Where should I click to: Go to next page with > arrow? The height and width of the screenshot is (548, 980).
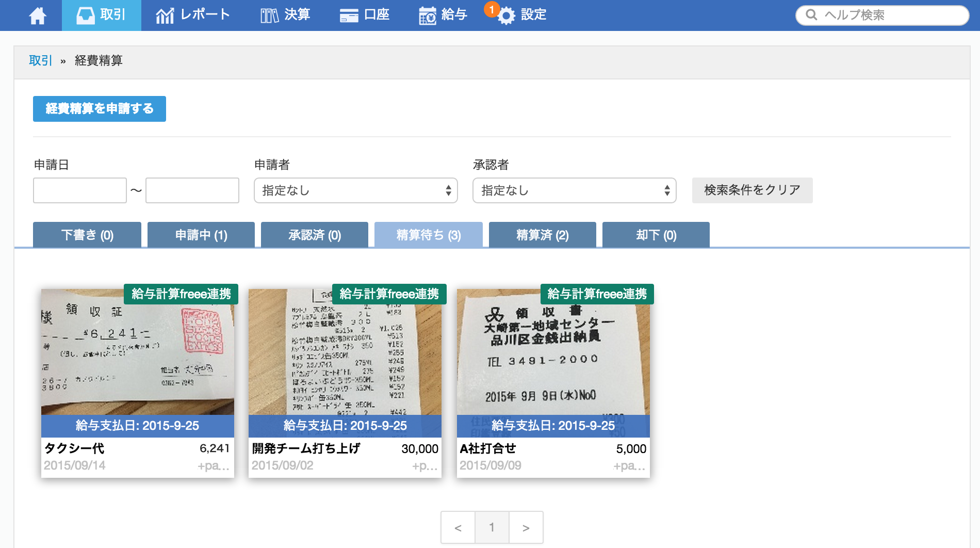526,527
